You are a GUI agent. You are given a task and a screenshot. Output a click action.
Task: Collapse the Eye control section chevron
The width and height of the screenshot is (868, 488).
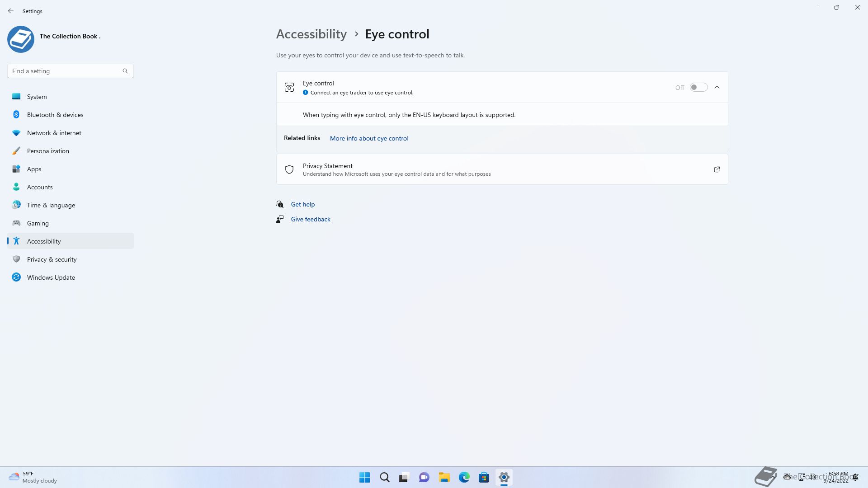click(717, 87)
